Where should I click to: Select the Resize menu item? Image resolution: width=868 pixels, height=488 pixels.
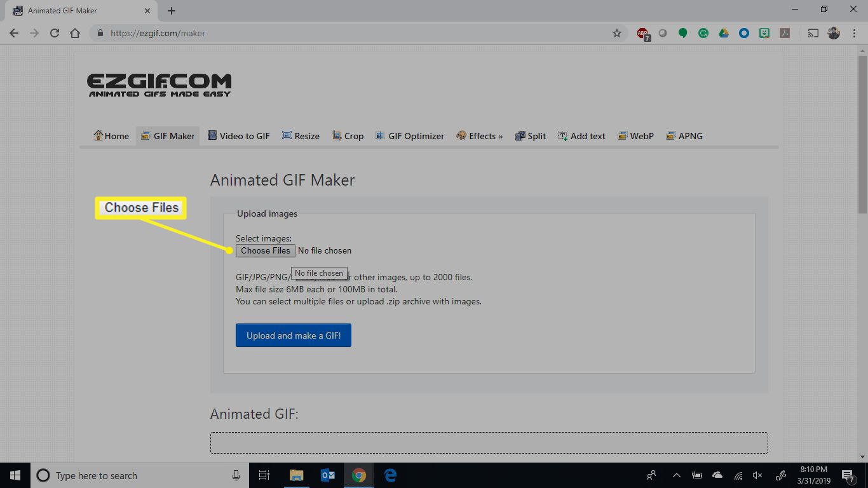[301, 136]
